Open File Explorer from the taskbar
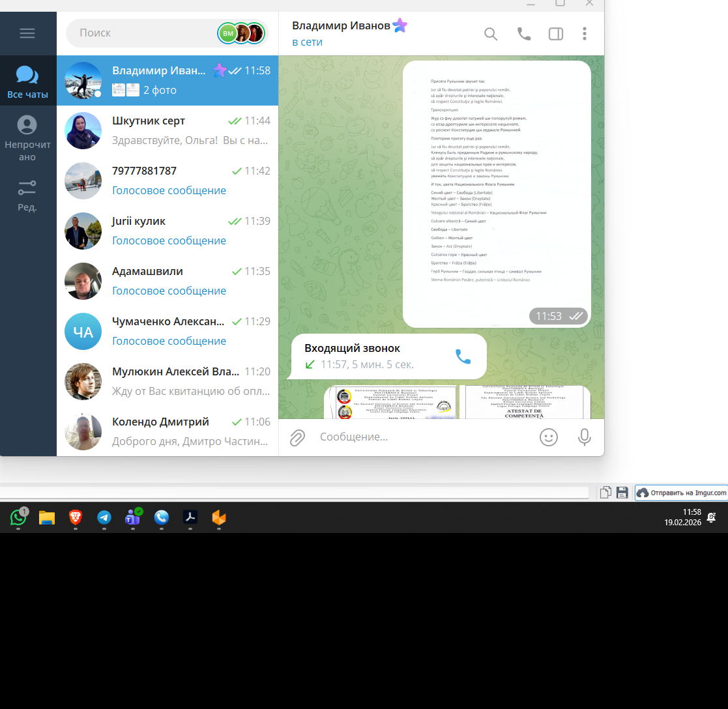Screen dimensions: 728x709 47,517
